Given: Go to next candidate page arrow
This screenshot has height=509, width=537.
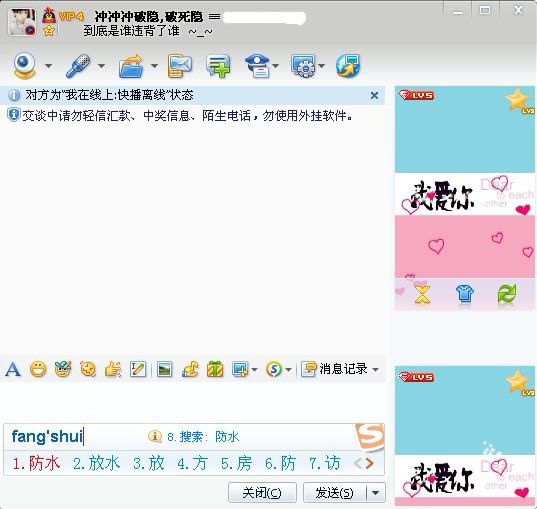Looking at the screenshot, I should 370,463.
